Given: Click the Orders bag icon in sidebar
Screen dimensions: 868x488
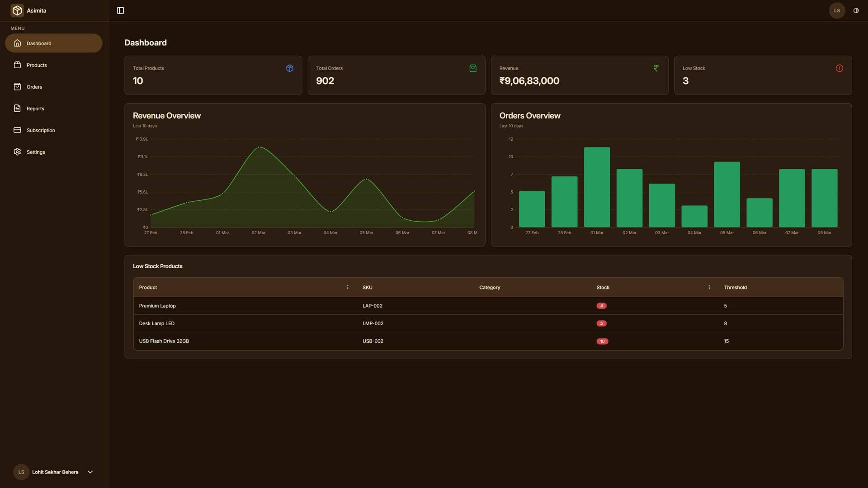Looking at the screenshot, I should click(x=17, y=86).
